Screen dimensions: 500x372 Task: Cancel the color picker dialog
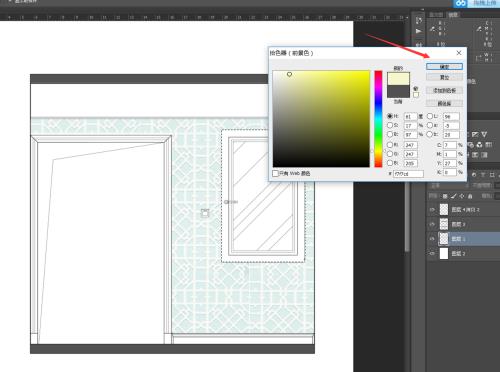444,77
